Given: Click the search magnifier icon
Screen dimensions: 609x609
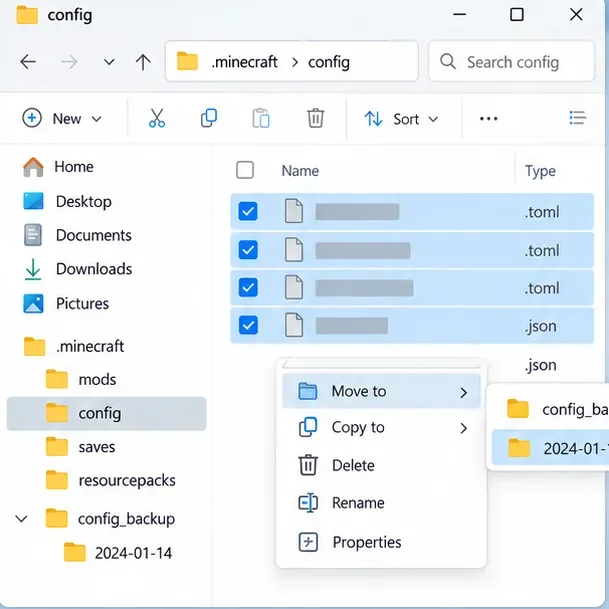Looking at the screenshot, I should 448,61.
